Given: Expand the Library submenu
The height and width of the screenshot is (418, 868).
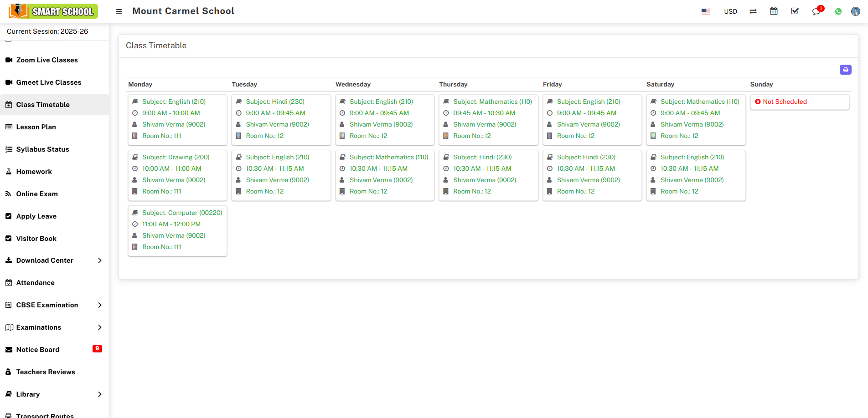Looking at the screenshot, I should [28, 394].
